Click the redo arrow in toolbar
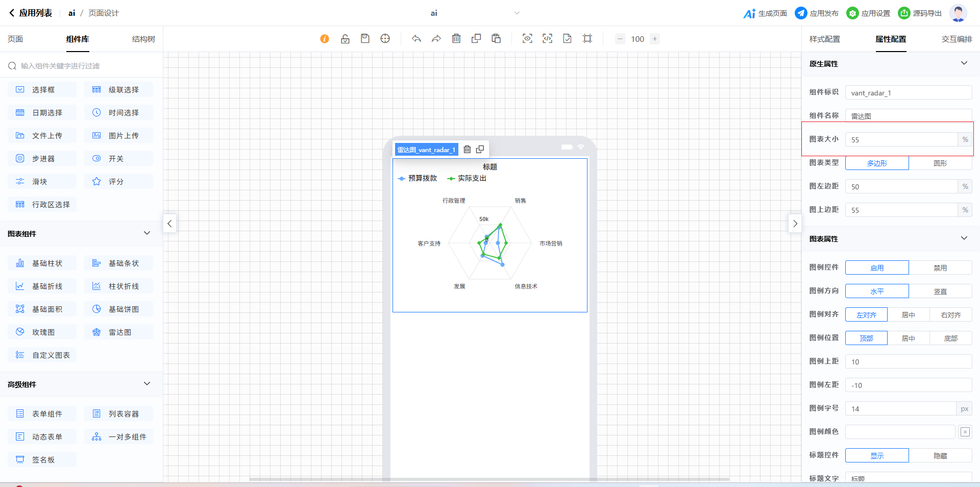This screenshot has width=980, height=487. pos(436,39)
